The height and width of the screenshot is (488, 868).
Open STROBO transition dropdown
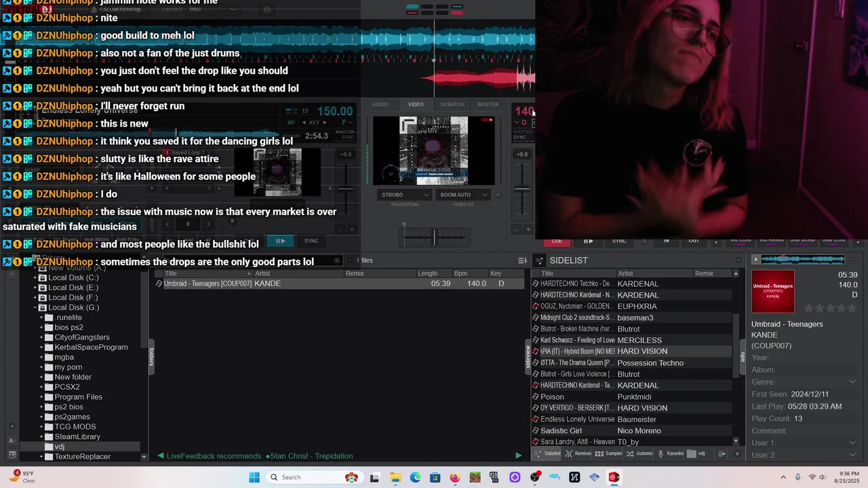coord(405,195)
